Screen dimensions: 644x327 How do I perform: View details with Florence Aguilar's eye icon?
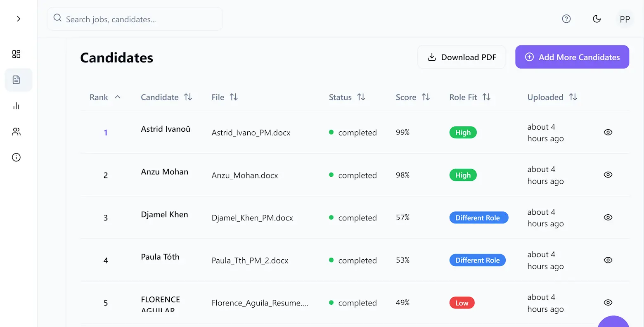(608, 303)
